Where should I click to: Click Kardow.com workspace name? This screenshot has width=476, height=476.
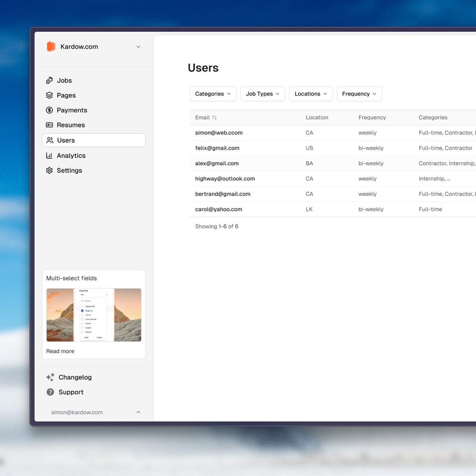pos(79,47)
